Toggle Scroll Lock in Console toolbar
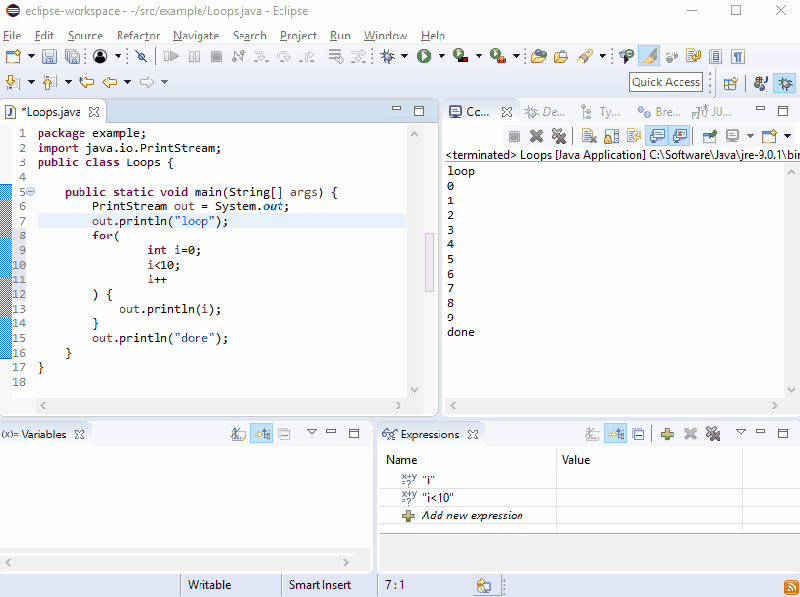 click(611, 136)
